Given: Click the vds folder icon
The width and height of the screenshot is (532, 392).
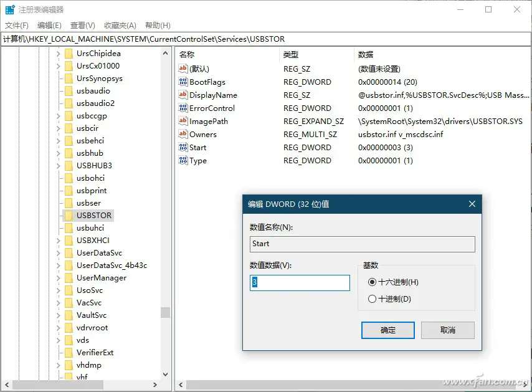Looking at the screenshot, I should point(69,340).
